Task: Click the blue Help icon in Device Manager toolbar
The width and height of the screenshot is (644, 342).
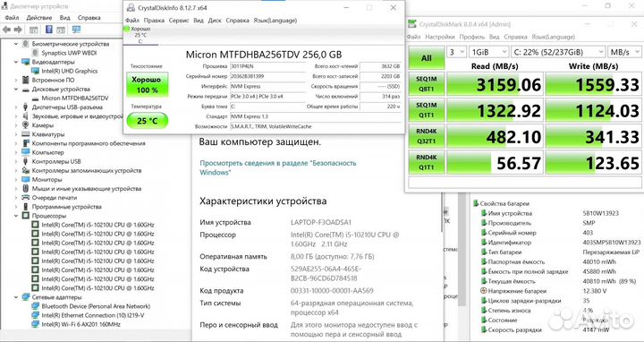Action: [x=49, y=30]
